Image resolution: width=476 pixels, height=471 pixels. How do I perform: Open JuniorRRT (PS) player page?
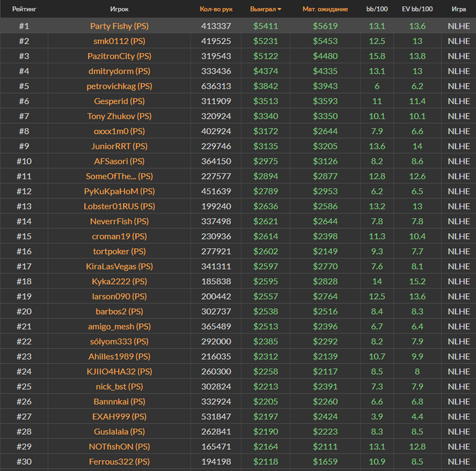[x=119, y=146]
